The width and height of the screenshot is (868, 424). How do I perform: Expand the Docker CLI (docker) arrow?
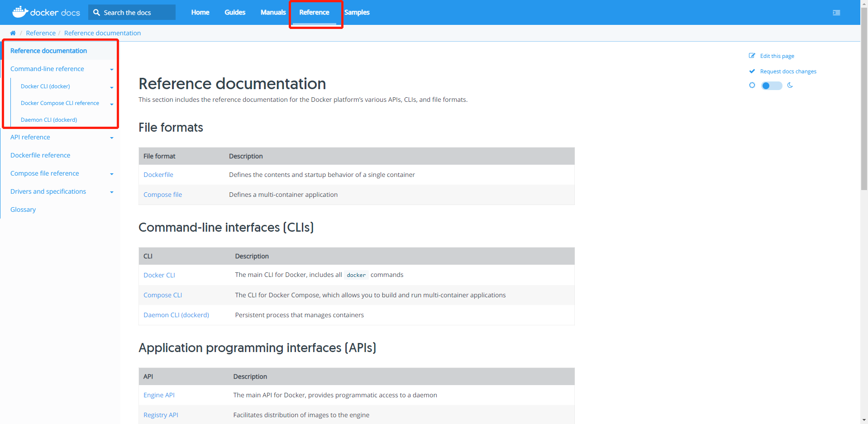pyautogui.click(x=112, y=87)
